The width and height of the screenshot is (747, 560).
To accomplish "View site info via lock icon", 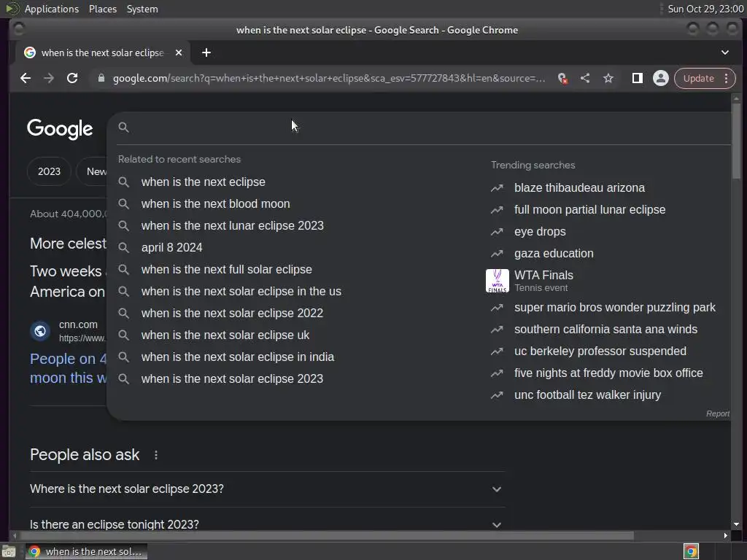I will pos(101,78).
